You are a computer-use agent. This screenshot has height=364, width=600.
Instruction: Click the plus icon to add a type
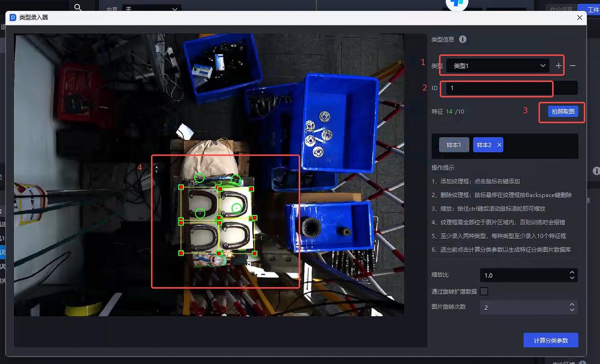558,66
